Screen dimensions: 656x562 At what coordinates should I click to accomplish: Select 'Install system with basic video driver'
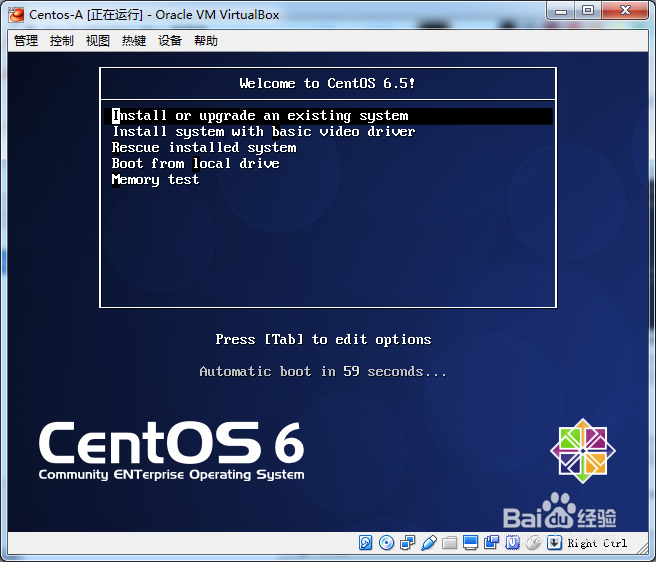(264, 132)
